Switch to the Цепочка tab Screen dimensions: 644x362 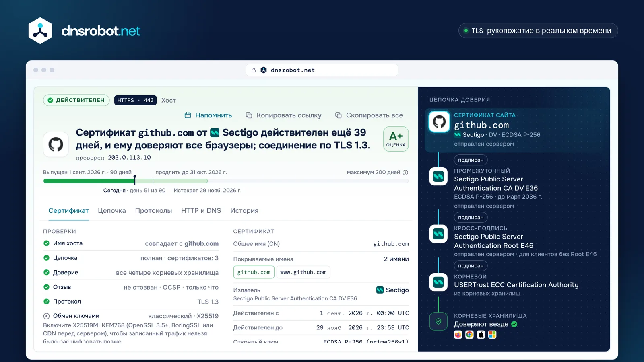[112, 211]
